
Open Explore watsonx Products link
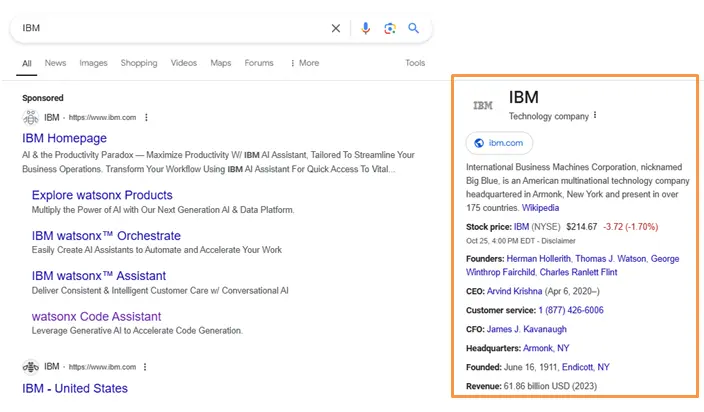click(x=102, y=195)
